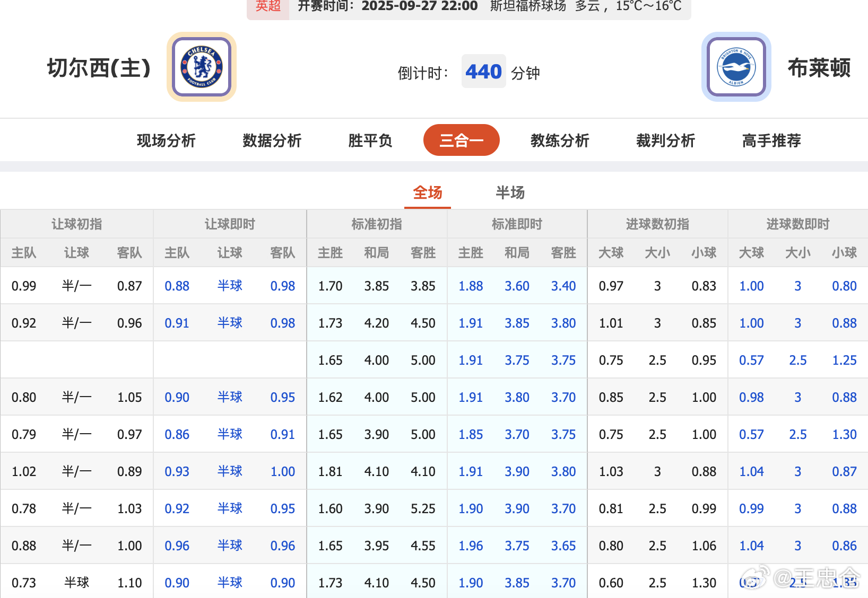868x598 pixels.
Task: Click the kickoff time 2025-09-27 22:00
Action: [420, 6]
